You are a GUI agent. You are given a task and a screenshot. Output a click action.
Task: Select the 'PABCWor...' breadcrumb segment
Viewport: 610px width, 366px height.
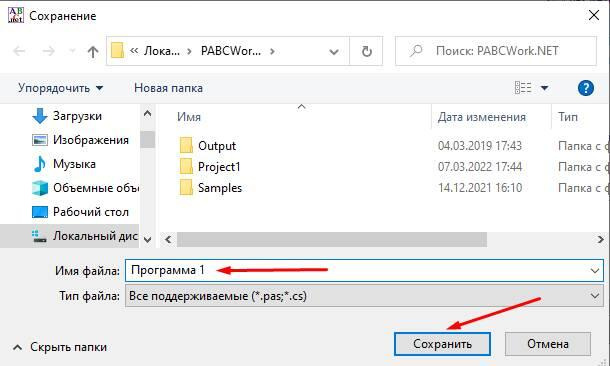pyautogui.click(x=231, y=51)
